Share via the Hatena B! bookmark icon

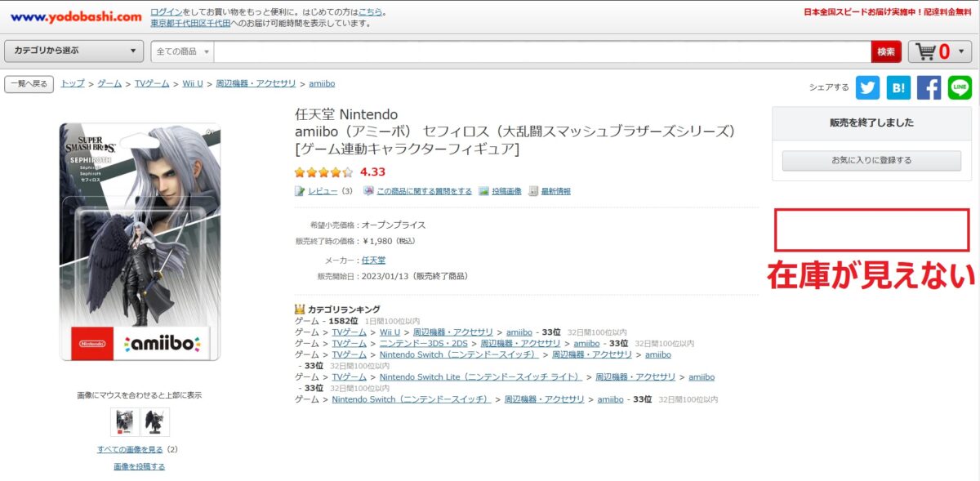tap(898, 87)
